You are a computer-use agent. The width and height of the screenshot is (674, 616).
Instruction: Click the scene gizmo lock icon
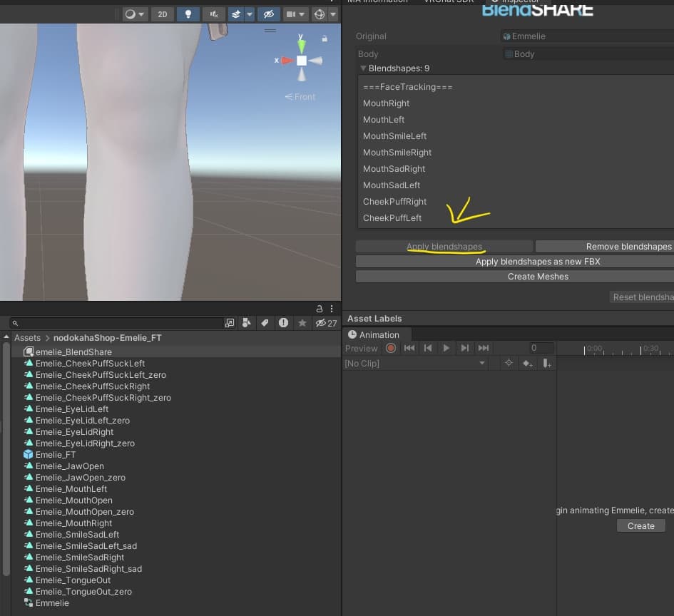coord(325,38)
